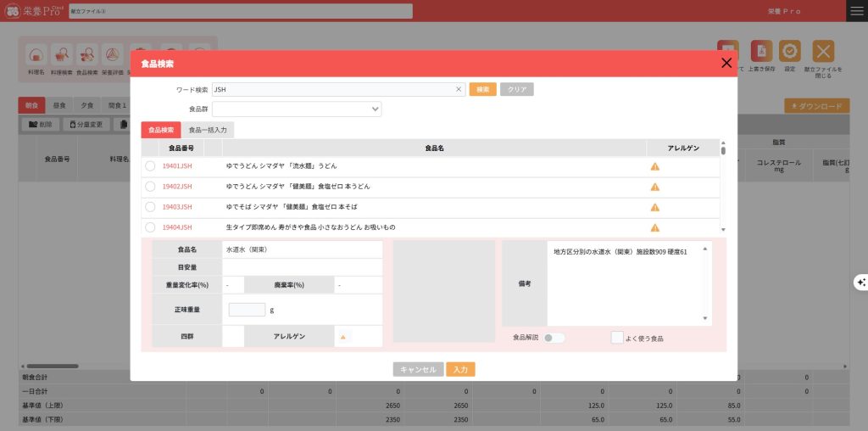
Task: Click the 料理名 icon in background toolbar
Action: click(x=36, y=54)
